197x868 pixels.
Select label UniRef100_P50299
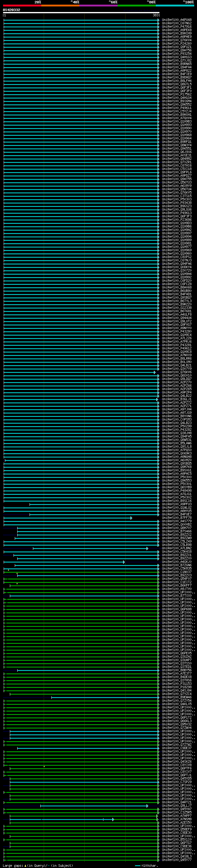177,426
